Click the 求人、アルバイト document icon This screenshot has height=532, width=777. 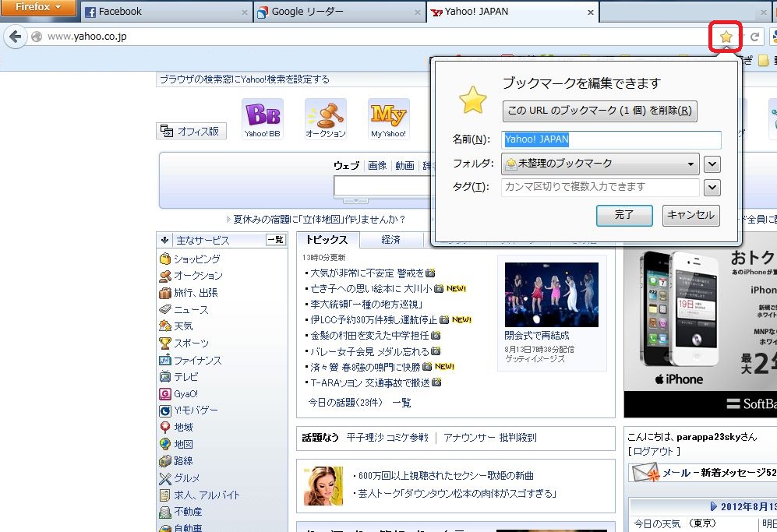[x=165, y=495]
